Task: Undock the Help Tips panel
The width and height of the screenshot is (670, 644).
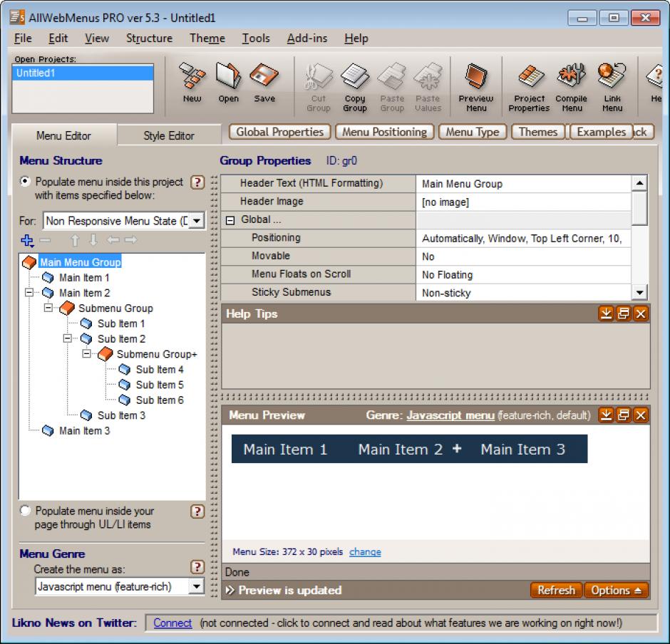Action: click(624, 314)
